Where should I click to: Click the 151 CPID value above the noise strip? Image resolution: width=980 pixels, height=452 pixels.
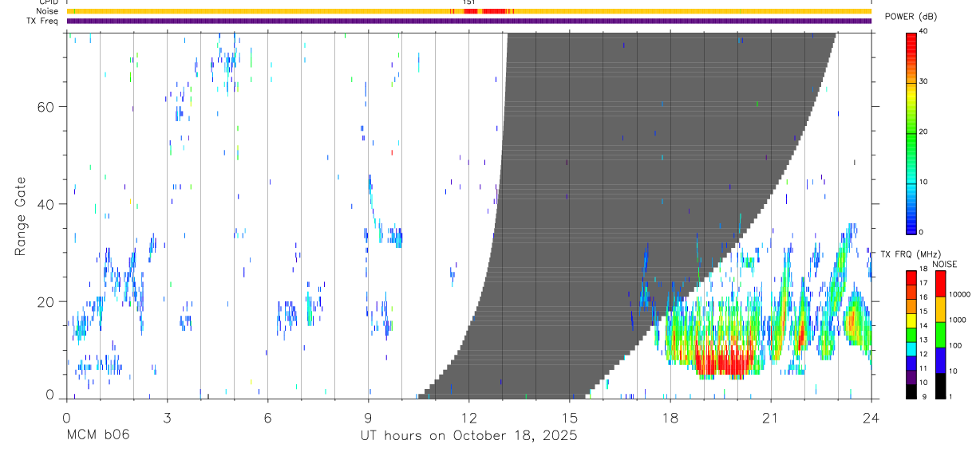pyautogui.click(x=469, y=2)
